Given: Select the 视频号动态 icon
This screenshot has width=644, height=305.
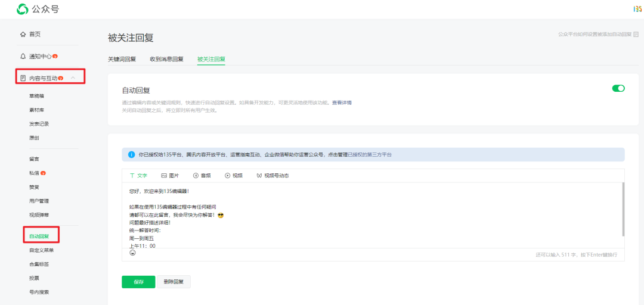Looking at the screenshot, I should point(259,175).
